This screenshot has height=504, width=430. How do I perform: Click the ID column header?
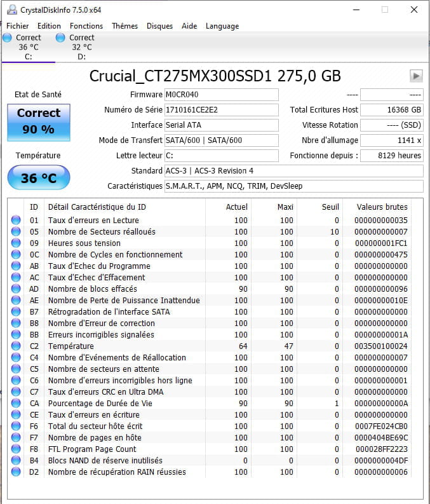(x=34, y=207)
